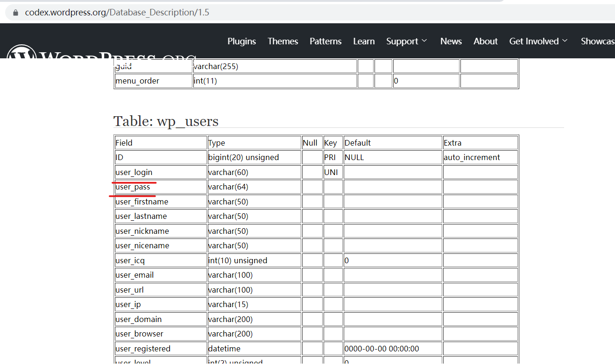
Task: Click the 'user_pass' field cell
Action: 161,187
